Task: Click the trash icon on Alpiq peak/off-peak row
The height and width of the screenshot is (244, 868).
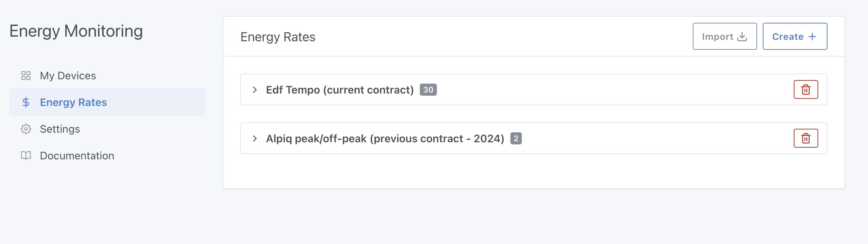Action: (x=806, y=138)
